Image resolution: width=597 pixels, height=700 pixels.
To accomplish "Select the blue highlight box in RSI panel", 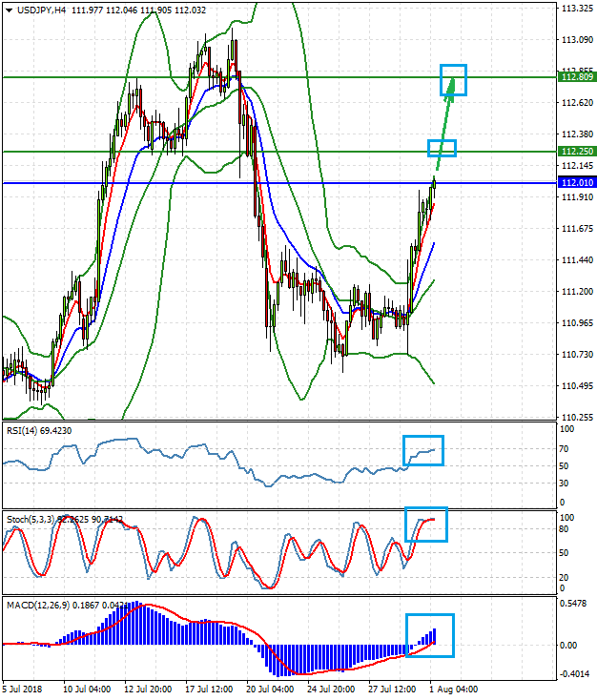I will (x=423, y=450).
